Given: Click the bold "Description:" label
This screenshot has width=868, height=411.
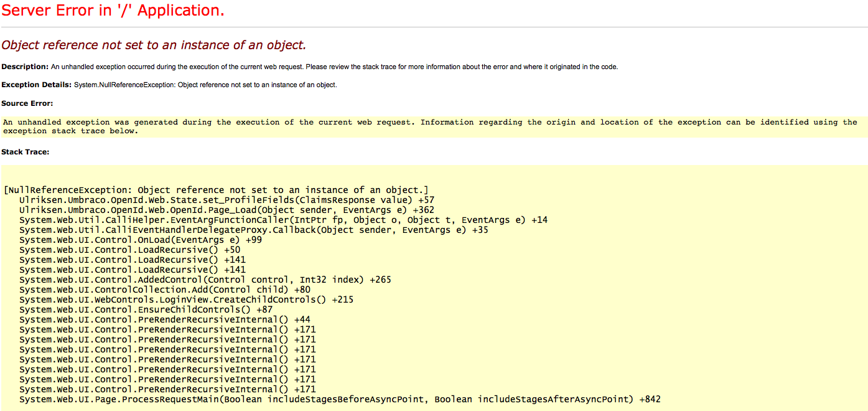Looking at the screenshot, I should (25, 67).
